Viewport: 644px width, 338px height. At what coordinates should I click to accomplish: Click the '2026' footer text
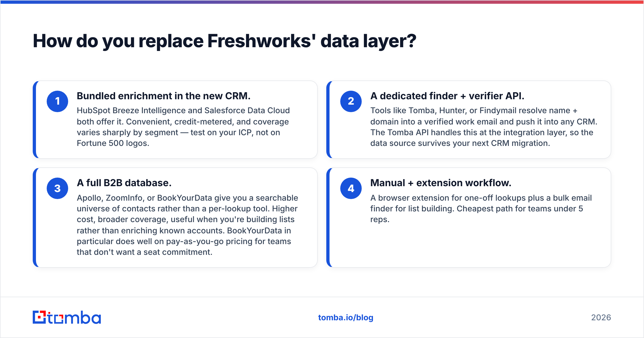601,318
